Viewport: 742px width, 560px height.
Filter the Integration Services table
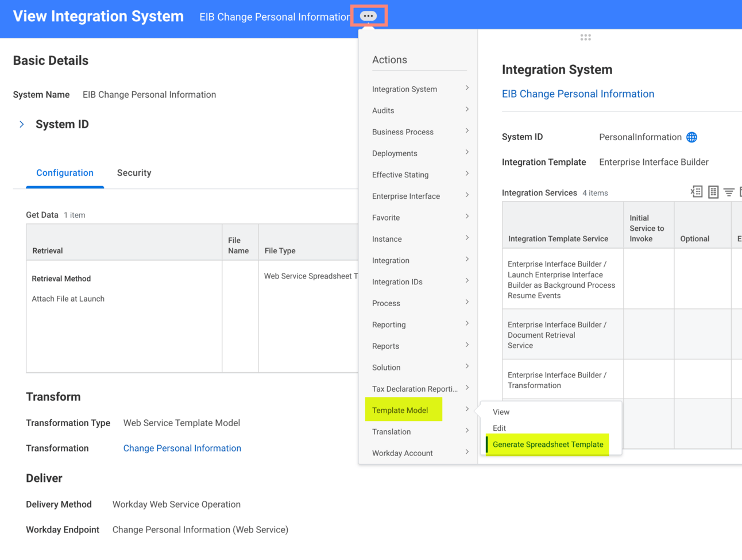pos(729,192)
